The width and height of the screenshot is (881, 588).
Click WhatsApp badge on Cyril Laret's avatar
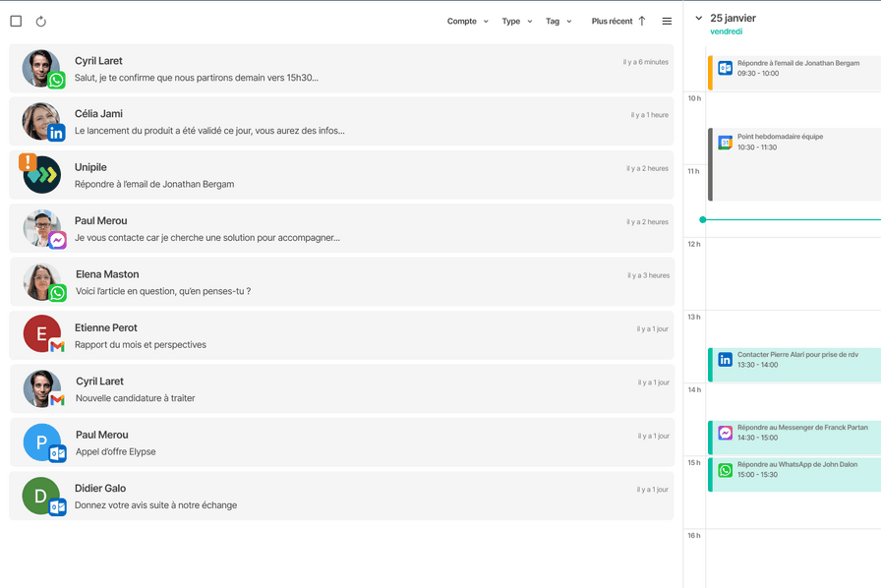57,81
